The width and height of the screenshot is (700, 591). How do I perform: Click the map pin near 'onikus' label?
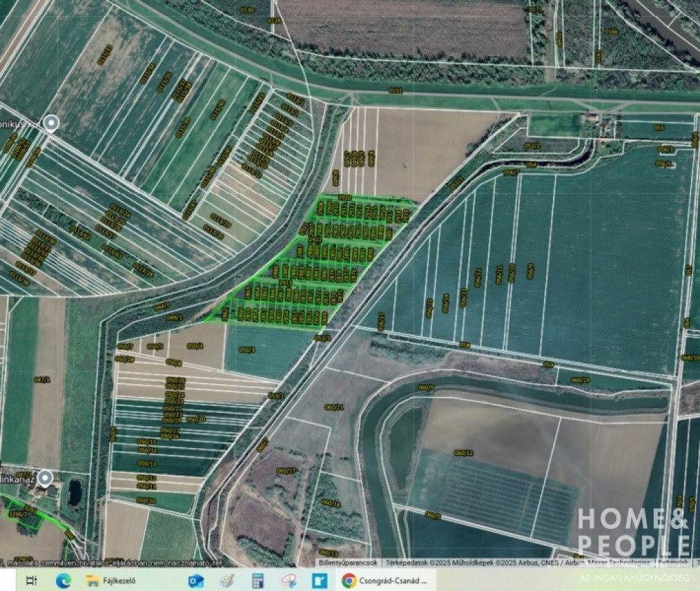click(51, 124)
